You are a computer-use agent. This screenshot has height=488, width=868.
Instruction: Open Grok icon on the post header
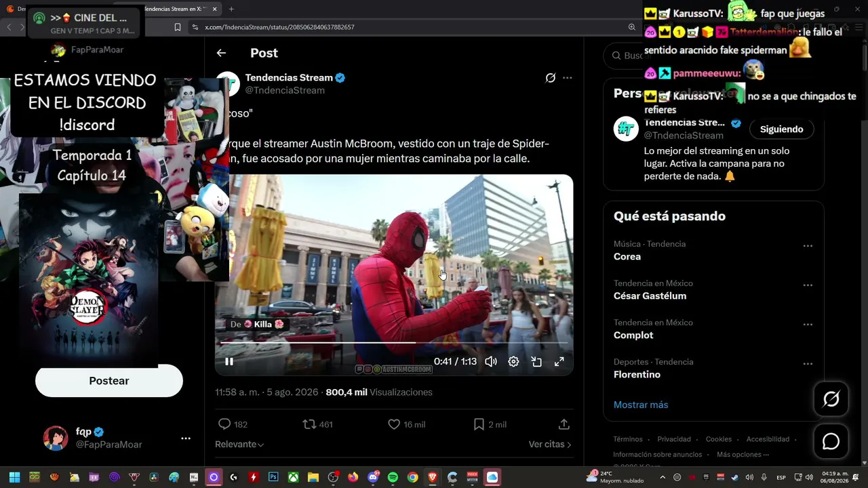click(x=551, y=78)
